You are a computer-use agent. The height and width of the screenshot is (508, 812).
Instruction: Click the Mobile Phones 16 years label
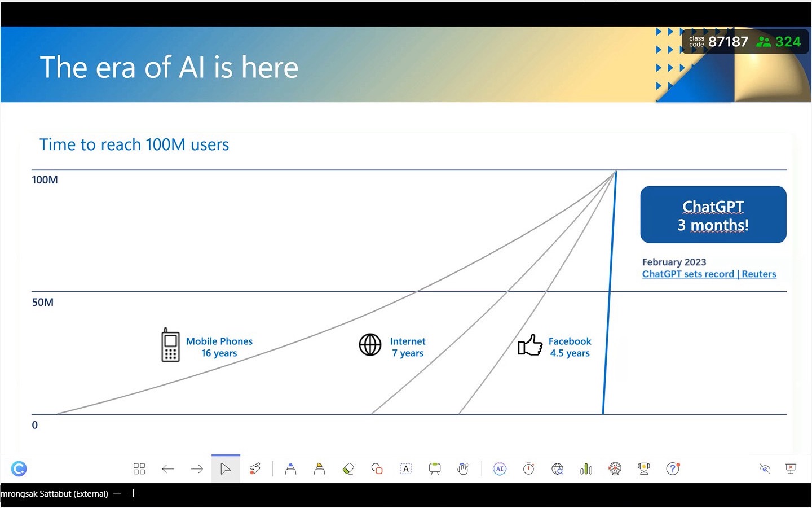(219, 347)
